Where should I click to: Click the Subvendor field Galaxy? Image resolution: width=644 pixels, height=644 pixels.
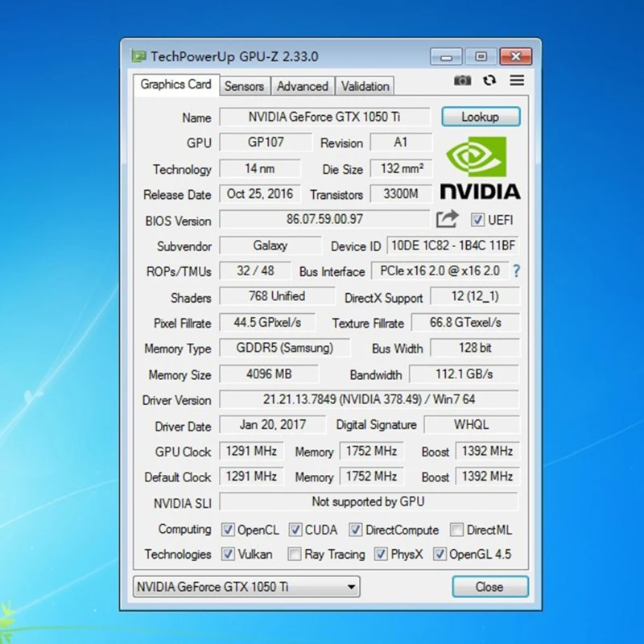(x=270, y=246)
